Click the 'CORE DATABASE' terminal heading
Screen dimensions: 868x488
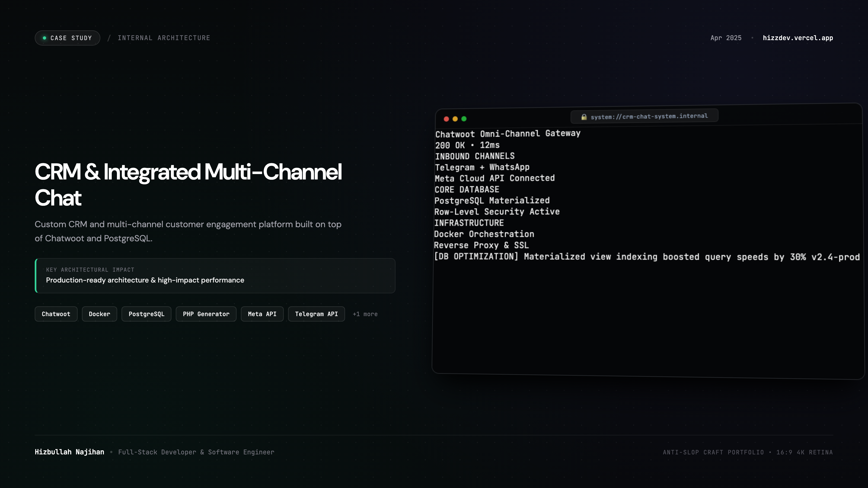(467, 190)
